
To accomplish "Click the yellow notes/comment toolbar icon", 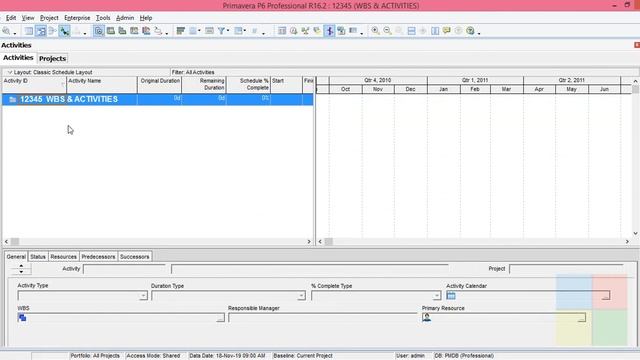I will click(447, 31).
